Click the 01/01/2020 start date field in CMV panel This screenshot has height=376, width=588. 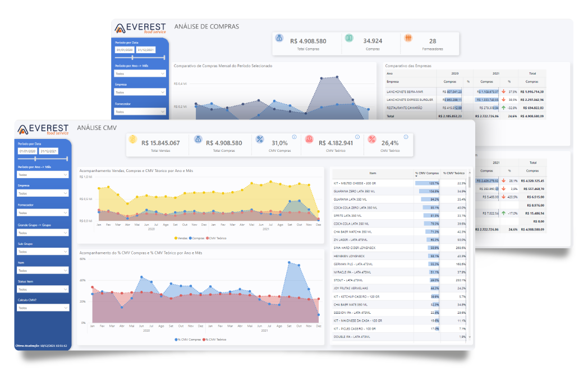point(27,151)
